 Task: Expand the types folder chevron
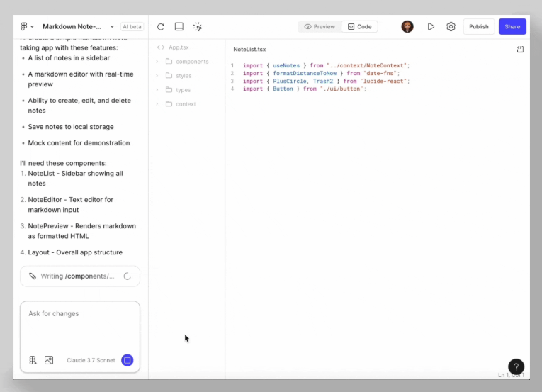(157, 90)
